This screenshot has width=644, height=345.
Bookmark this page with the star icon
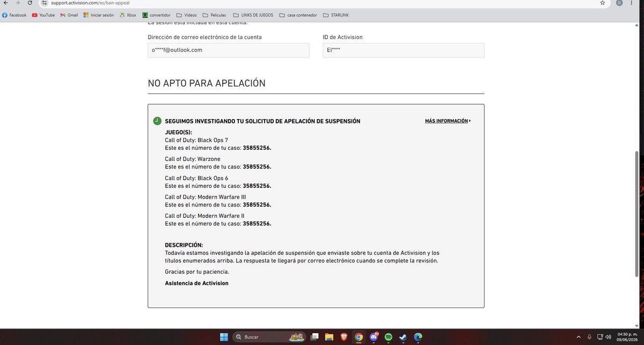pos(603,3)
